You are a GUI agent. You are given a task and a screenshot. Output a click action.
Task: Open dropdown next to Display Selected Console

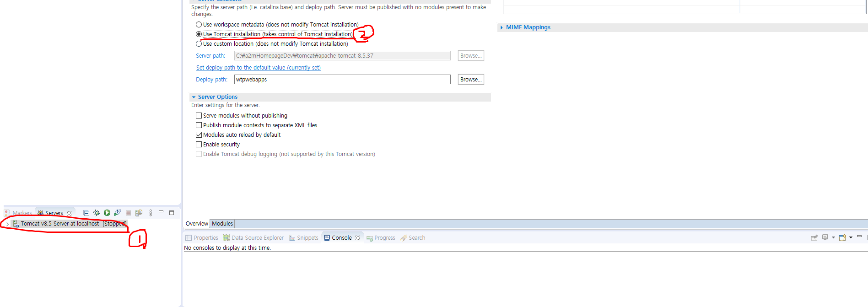(833, 237)
